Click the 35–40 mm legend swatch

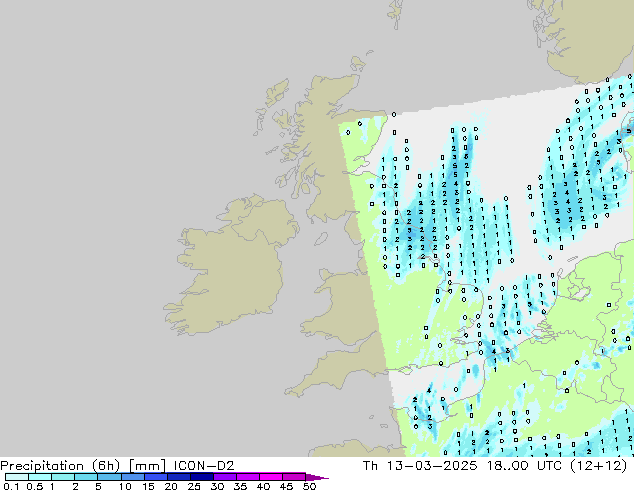(247, 477)
